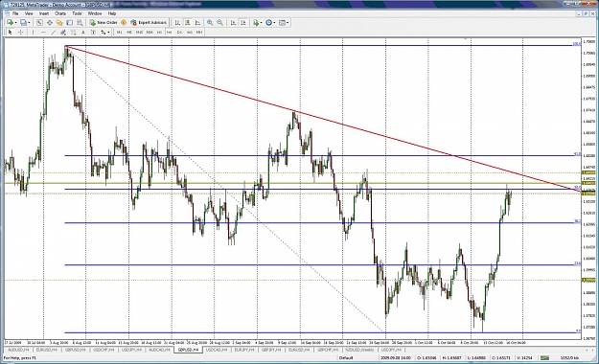Select the Cursor arrow tool
Screen dimensions: 599x364
11,32
